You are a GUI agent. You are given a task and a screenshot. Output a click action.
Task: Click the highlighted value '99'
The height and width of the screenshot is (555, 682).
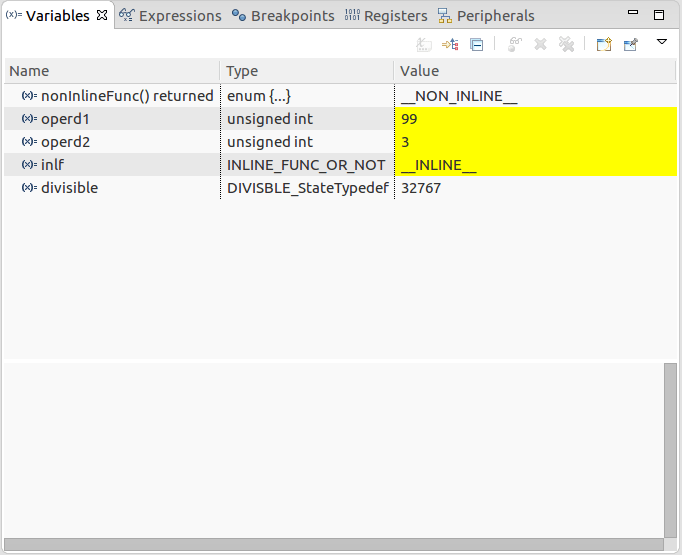[x=536, y=119]
